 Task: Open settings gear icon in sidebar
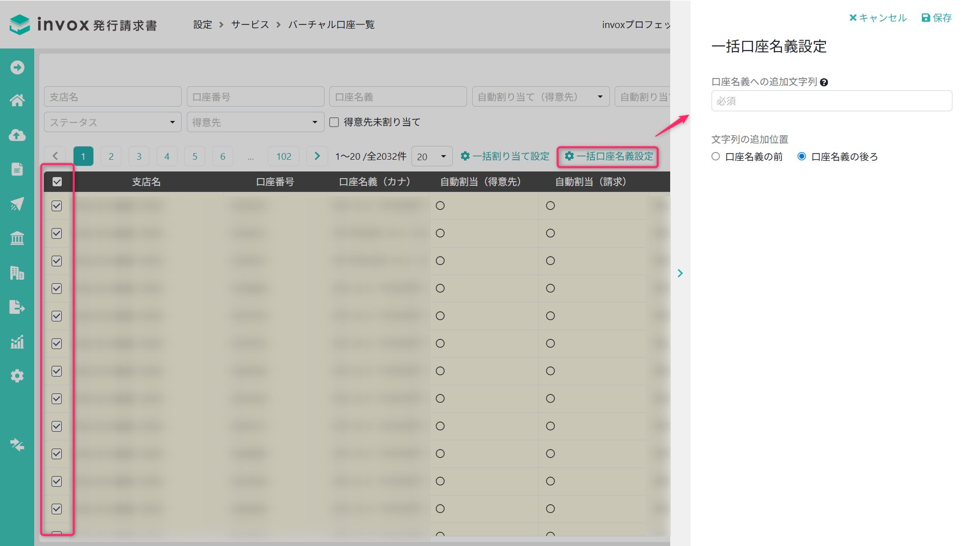coord(17,376)
